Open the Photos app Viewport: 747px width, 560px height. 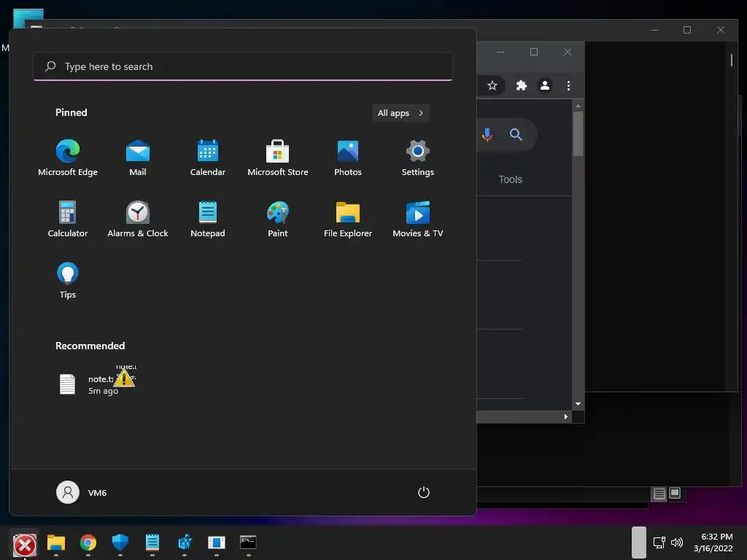(x=348, y=158)
